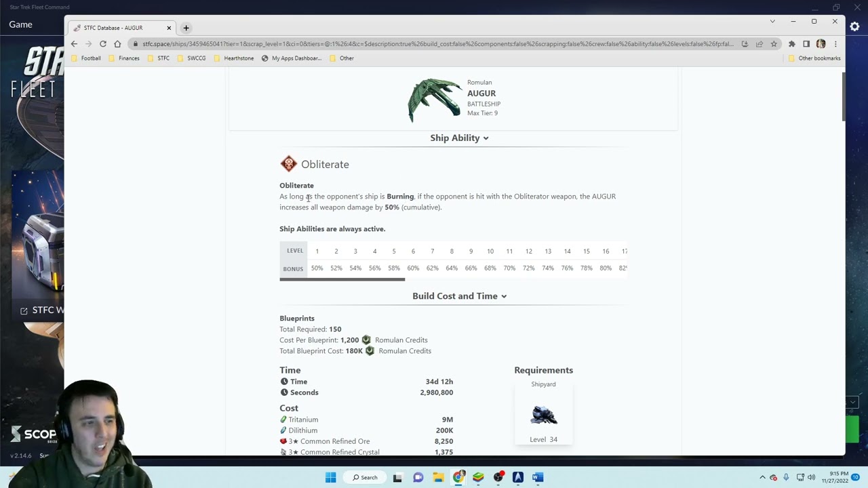Click the ability level table horizontal scrollbar
868x488 pixels.
tap(342, 279)
